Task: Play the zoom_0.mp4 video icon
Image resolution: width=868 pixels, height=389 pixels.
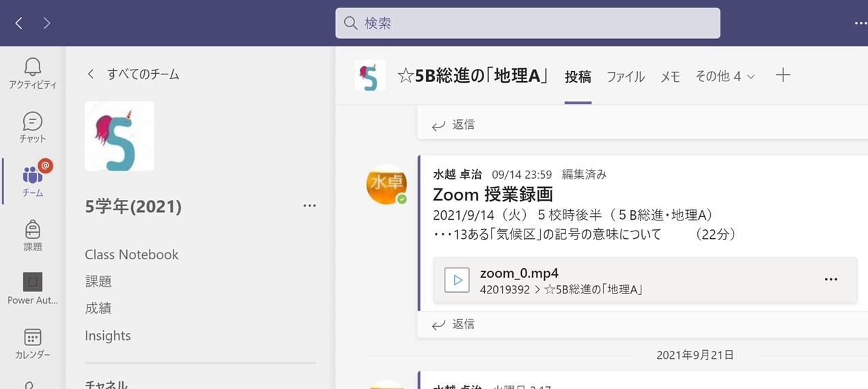Action: pyautogui.click(x=457, y=280)
